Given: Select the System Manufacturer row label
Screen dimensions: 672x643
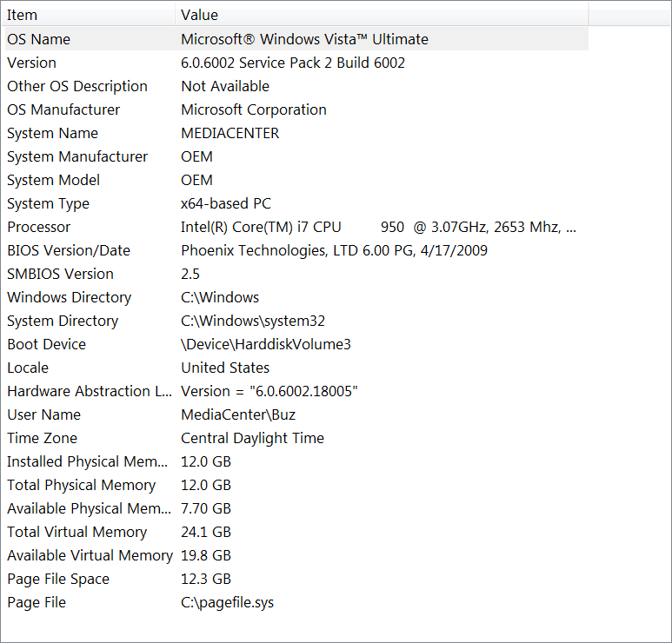Looking at the screenshot, I should coord(77,156).
